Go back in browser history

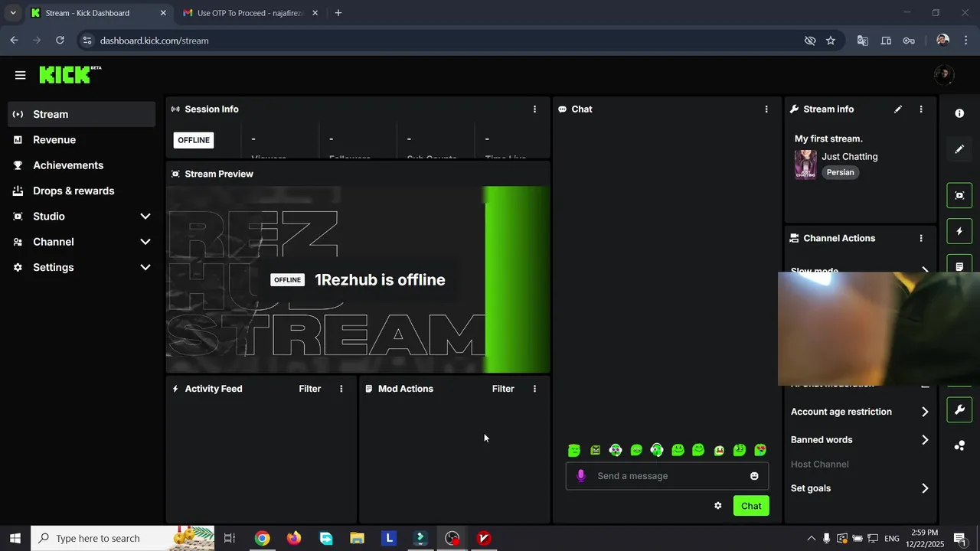pos(14,41)
